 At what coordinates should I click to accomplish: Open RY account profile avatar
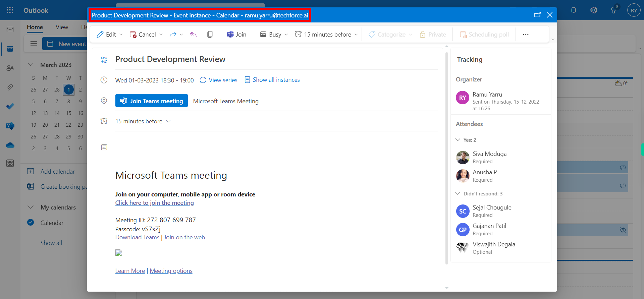tap(634, 10)
